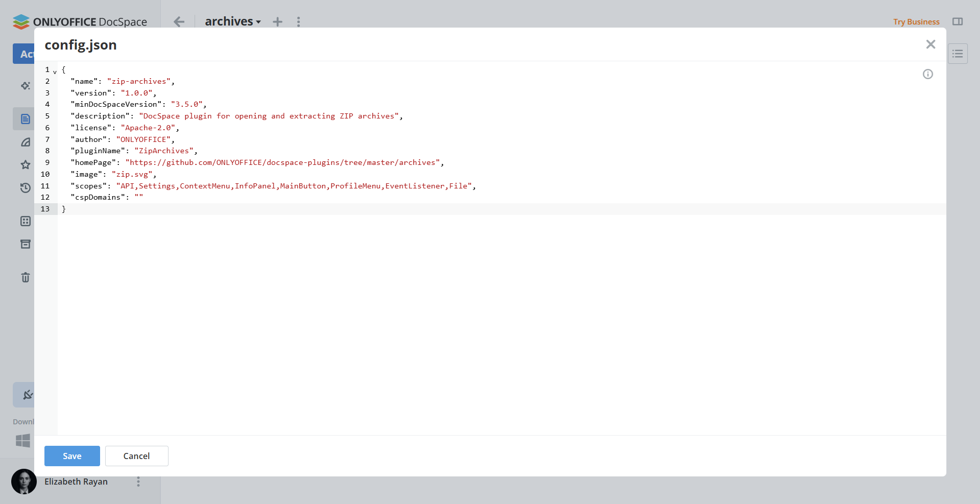Open the three-dot actions menu

298,21
